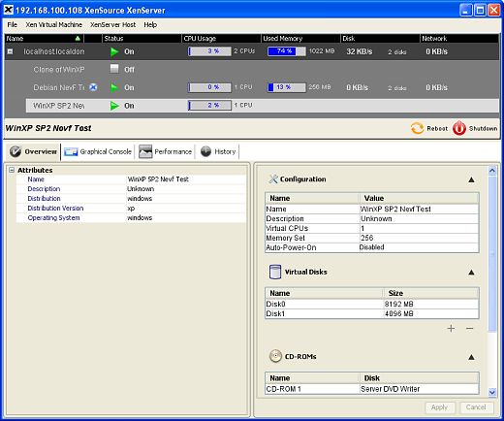Open the Xen Virtual Machine menu
Image resolution: width=504 pixels, height=421 pixels.
click(53, 24)
